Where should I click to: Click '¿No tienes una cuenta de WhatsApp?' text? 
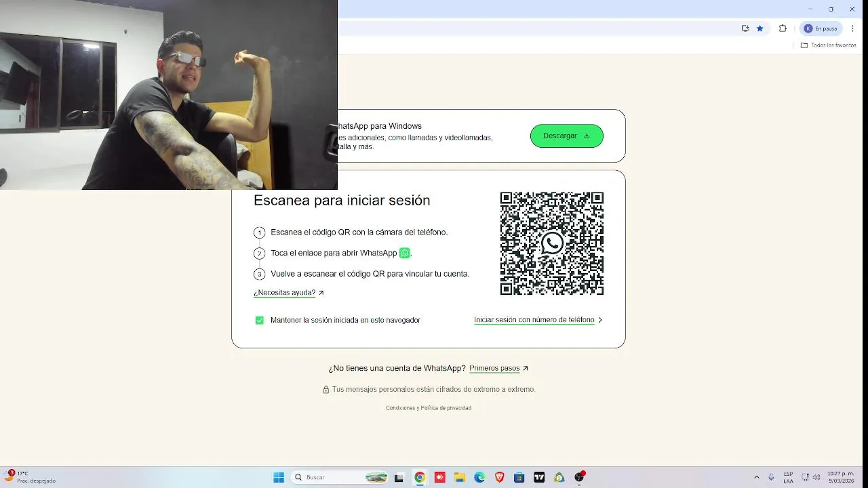coord(397,369)
